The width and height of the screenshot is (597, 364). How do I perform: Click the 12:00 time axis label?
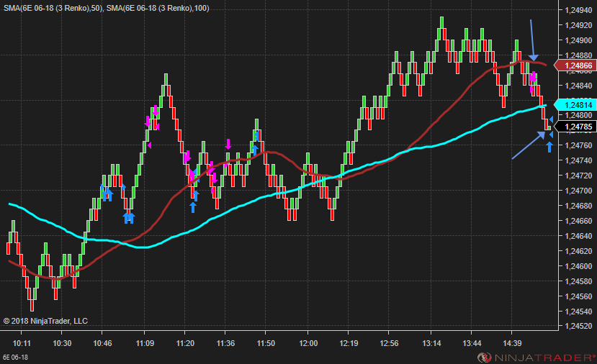click(x=308, y=343)
